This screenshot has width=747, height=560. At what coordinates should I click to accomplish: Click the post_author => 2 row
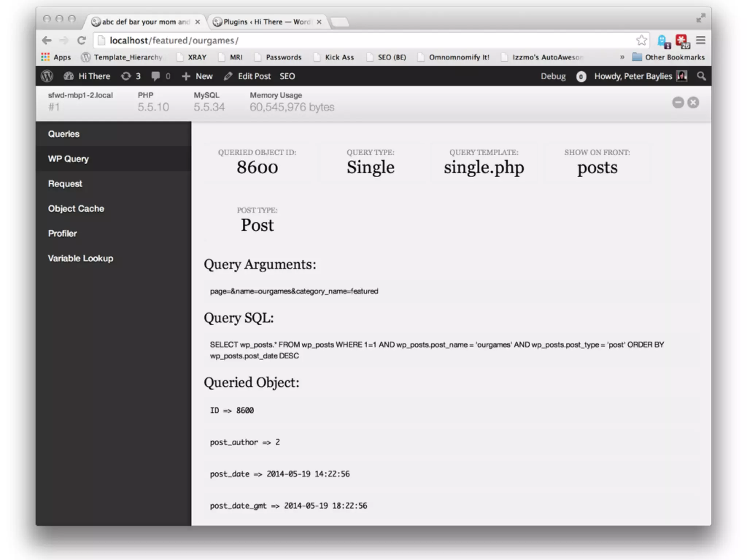245,442
